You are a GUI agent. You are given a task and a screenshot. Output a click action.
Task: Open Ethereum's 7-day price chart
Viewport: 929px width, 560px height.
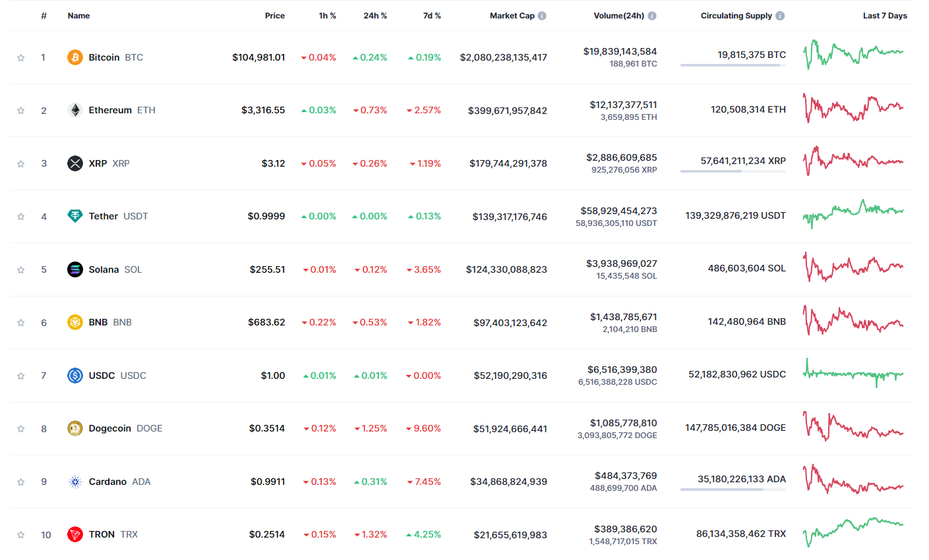coord(853,108)
